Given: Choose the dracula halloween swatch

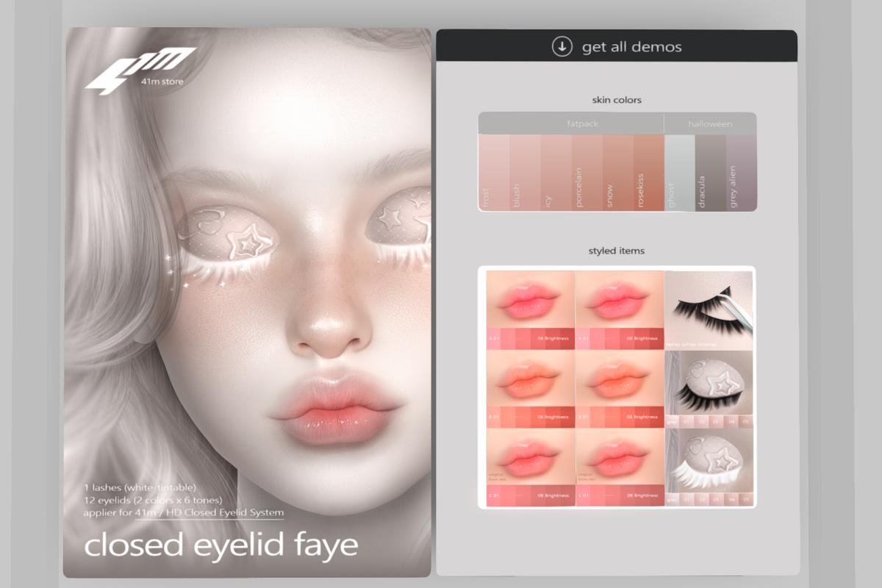Looking at the screenshot, I should (710, 173).
